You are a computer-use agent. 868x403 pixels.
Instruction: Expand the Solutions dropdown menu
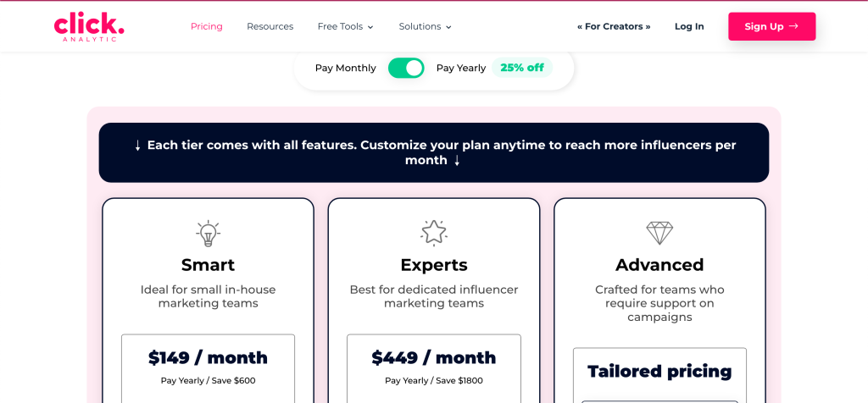click(x=425, y=26)
